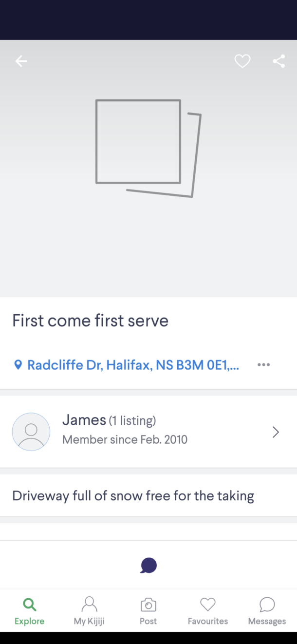Tap the Post camera icon
297x644 pixels.
coord(148,605)
